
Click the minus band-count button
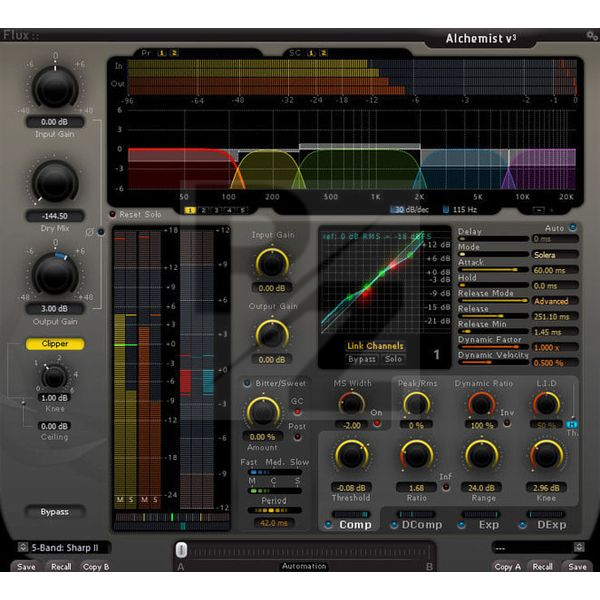539,210
